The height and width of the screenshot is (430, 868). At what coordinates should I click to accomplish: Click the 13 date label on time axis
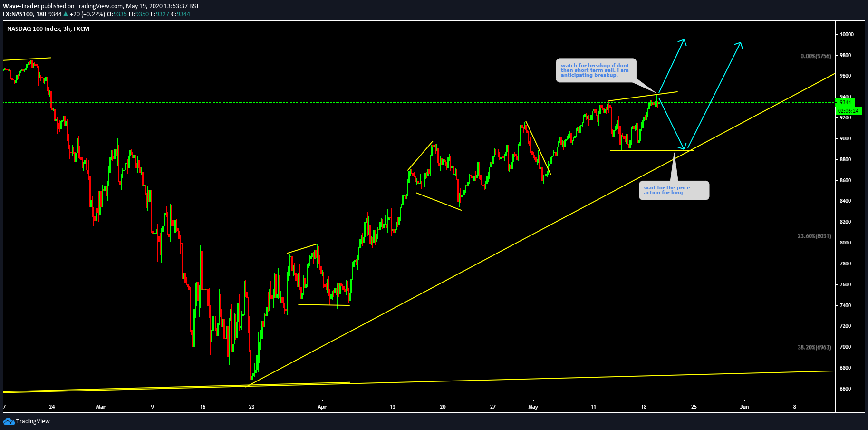pos(392,407)
